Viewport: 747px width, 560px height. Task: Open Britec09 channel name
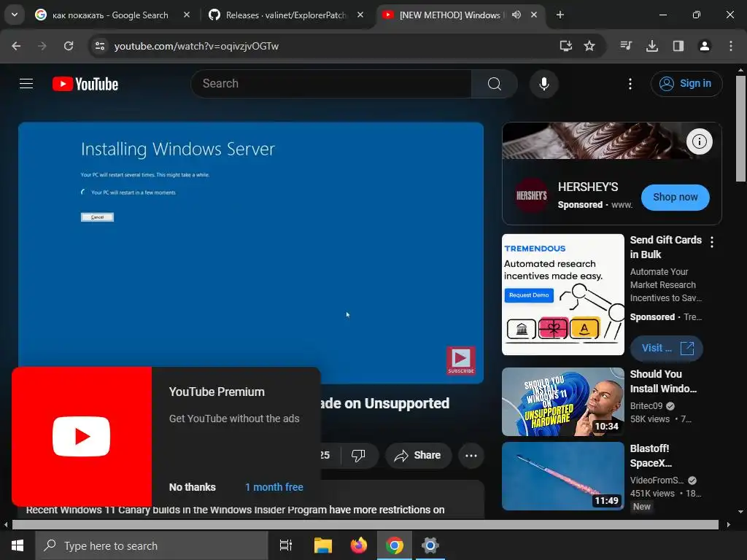click(x=646, y=405)
